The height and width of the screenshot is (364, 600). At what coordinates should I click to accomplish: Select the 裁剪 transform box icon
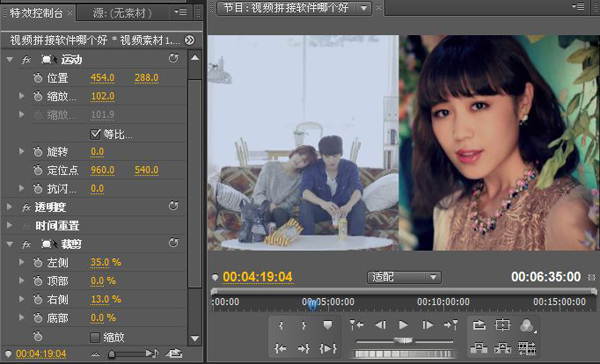(49, 244)
